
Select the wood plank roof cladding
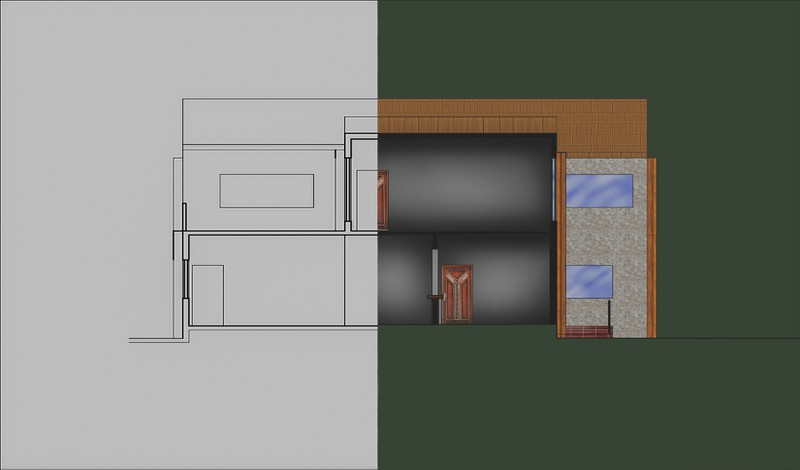(x=512, y=128)
